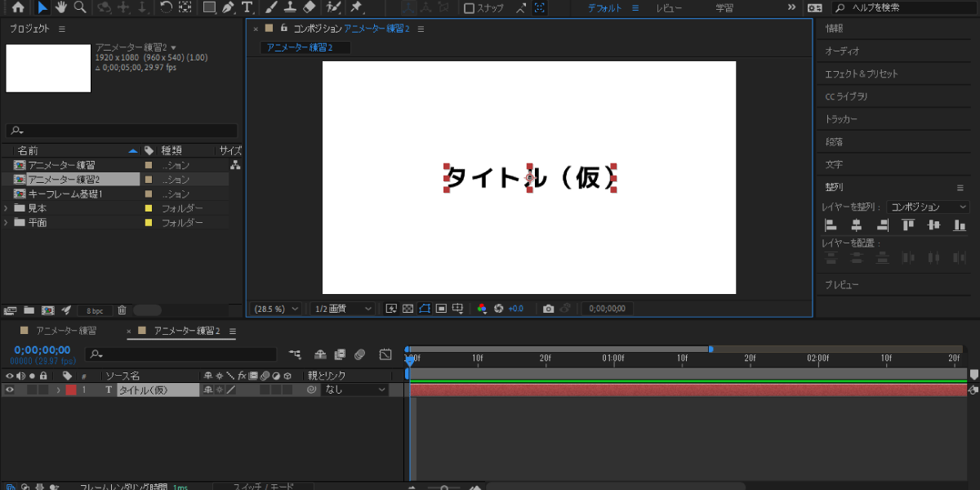980x490 pixels.
Task: Open the エフェクト＆プリセット panel
Action: (862, 73)
